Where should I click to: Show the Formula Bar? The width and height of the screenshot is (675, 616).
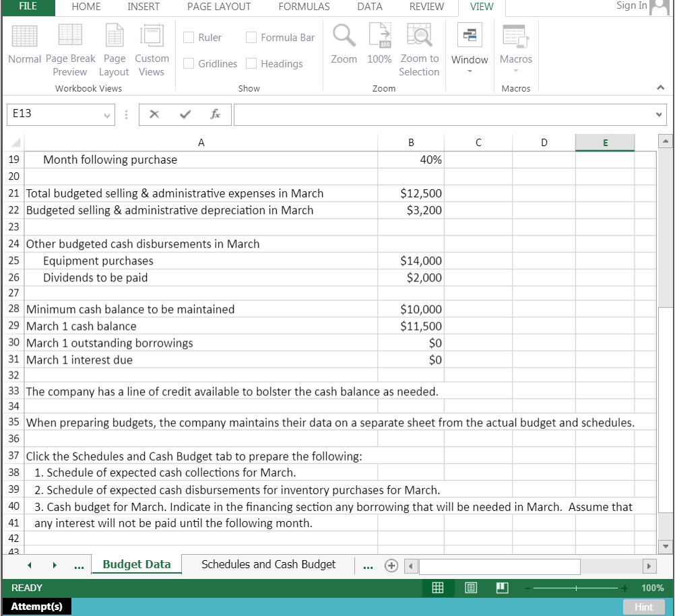pos(251,37)
